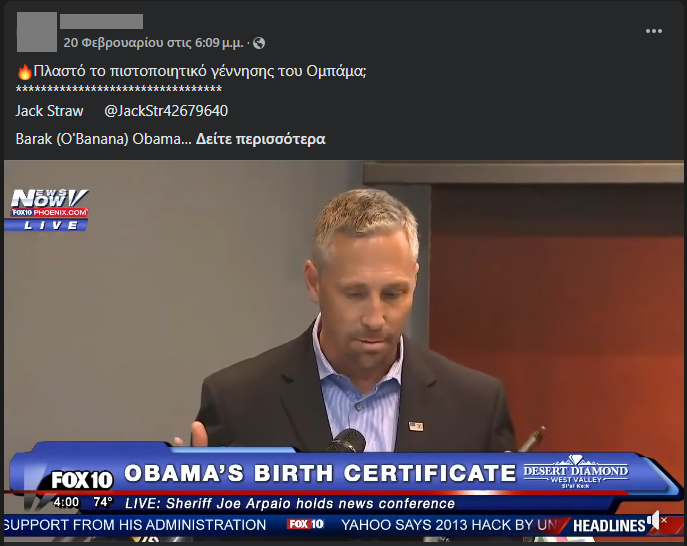This screenshot has width=687, height=546.
Task: Click the fire emoji in the post text
Action: click(25, 71)
